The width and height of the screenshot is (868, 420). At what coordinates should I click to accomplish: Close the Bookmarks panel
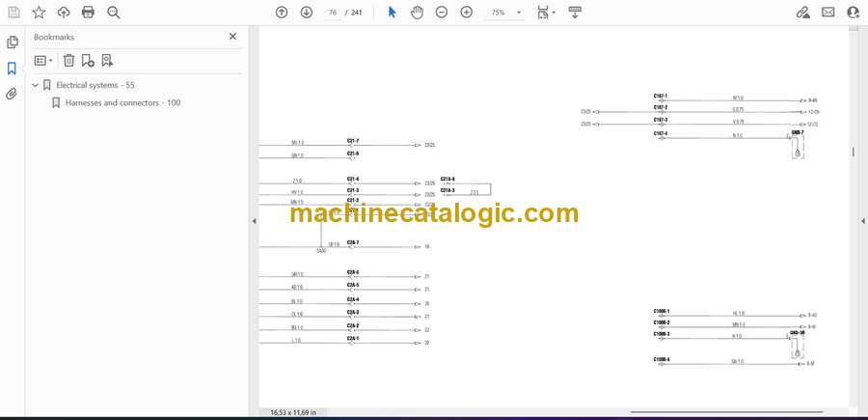pyautogui.click(x=232, y=37)
